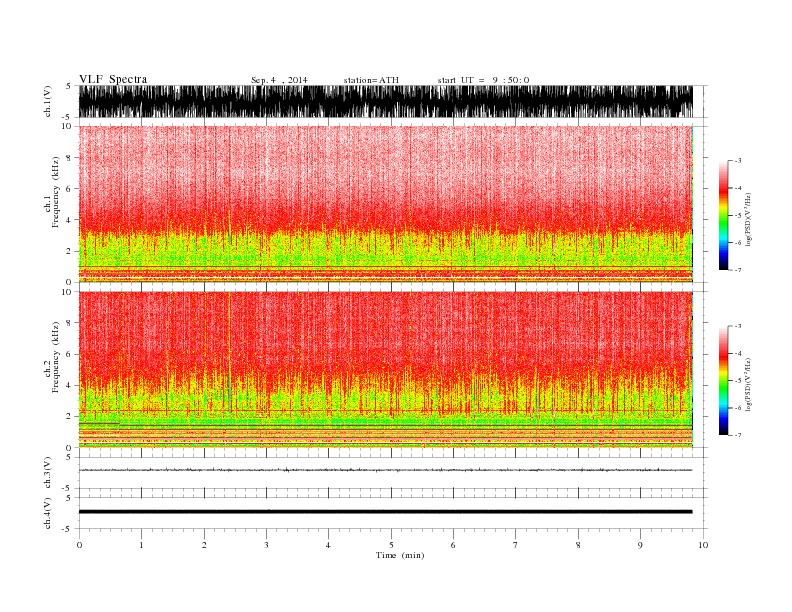The height and width of the screenshot is (612, 792).
Task: Select the ch.2 color bar log(PSD) label
Action: (x=748, y=385)
